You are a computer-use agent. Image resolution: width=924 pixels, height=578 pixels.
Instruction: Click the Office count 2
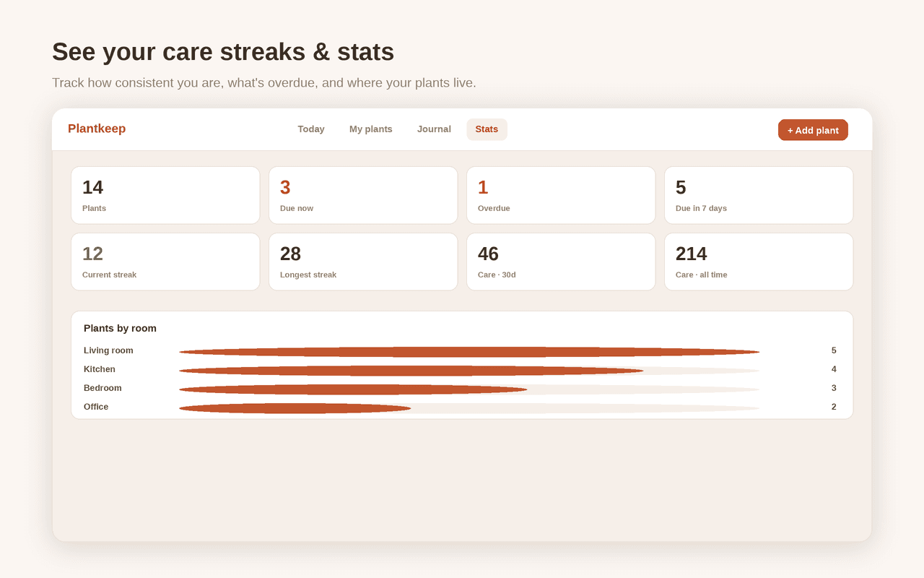tap(834, 407)
